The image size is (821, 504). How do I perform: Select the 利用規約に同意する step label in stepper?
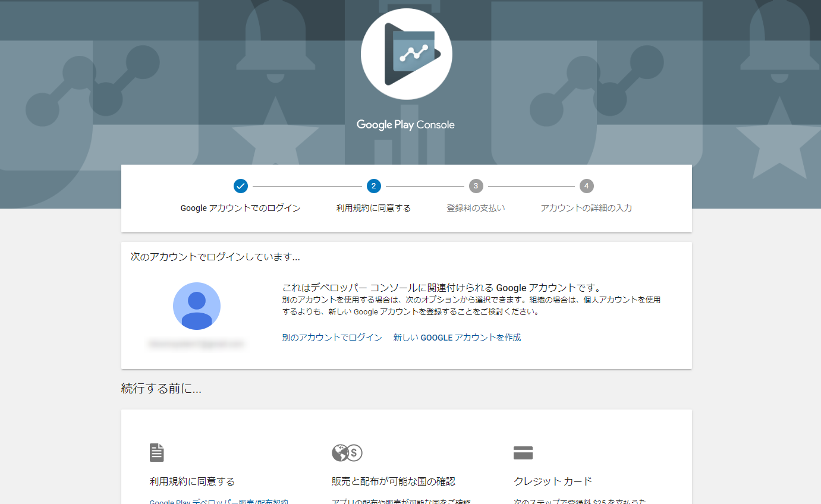click(373, 208)
